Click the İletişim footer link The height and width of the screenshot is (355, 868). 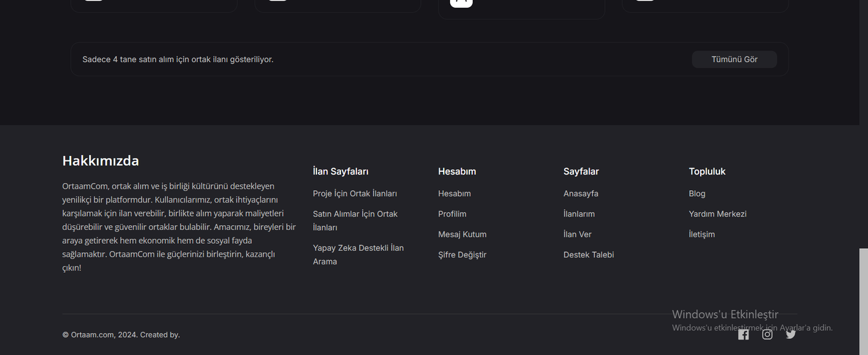(701, 234)
